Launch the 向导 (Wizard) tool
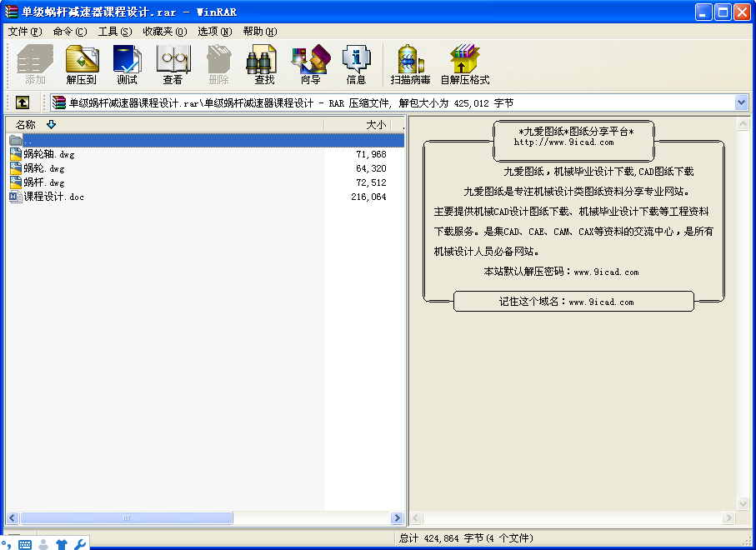Screen dimensions: 756x550 (311, 65)
